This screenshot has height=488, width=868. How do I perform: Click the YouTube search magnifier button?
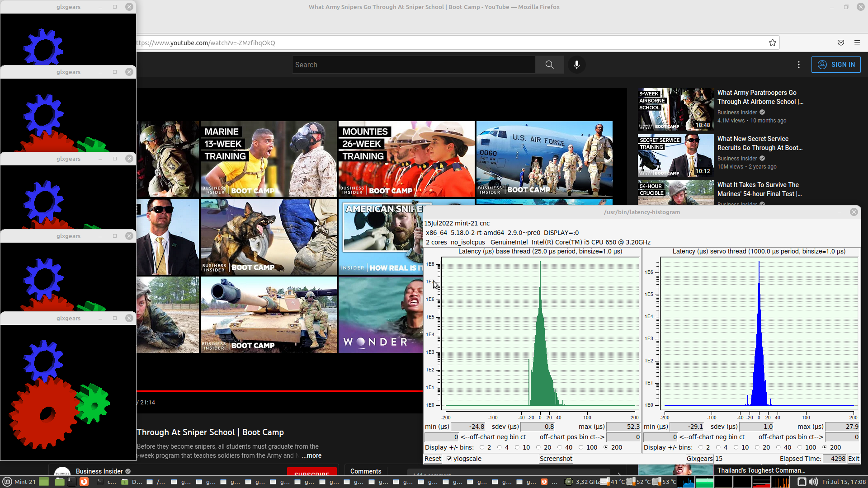pyautogui.click(x=549, y=65)
